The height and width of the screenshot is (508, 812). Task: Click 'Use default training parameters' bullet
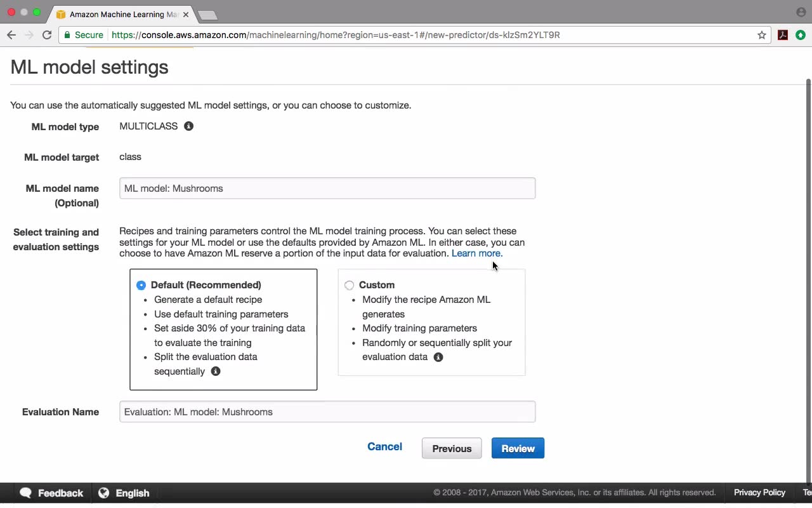[x=221, y=314]
